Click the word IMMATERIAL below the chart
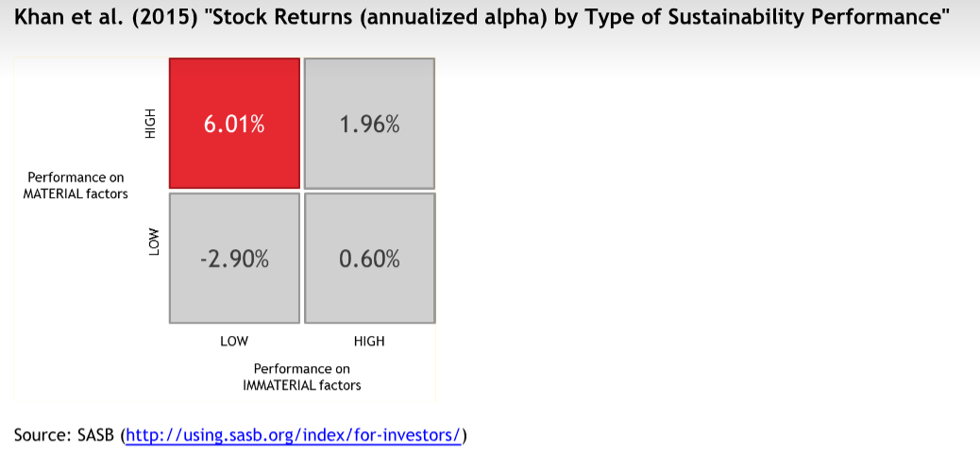This screenshot has height=453, width=980. pos(278,385)
